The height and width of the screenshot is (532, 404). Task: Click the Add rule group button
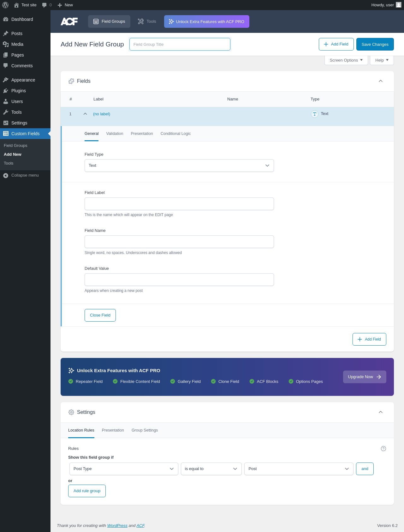pos(87,491)
